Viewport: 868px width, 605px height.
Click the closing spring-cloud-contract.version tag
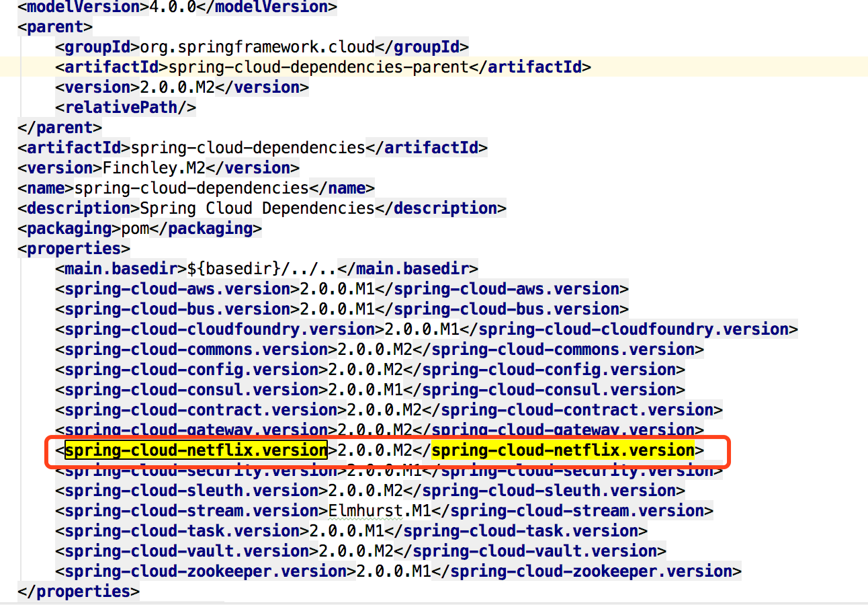point(571,410)
